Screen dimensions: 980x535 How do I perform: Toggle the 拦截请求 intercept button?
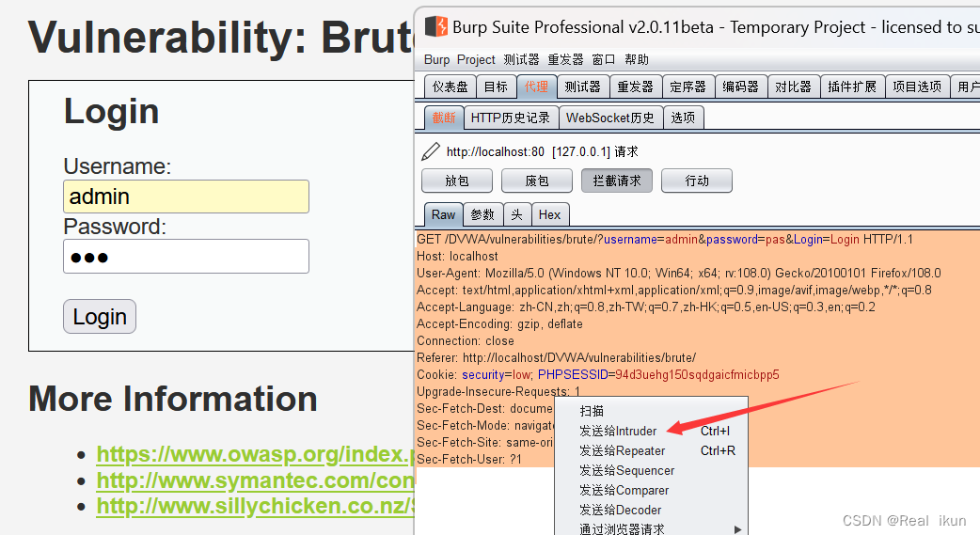617,181
